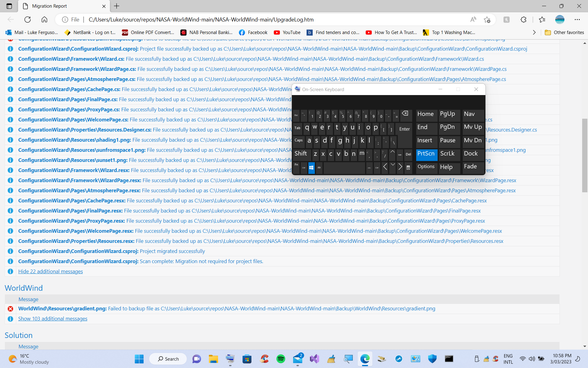Refresh the Migration Report page
Image resolution: width=588 pixels, height=368 pixels.
point(28,20)
